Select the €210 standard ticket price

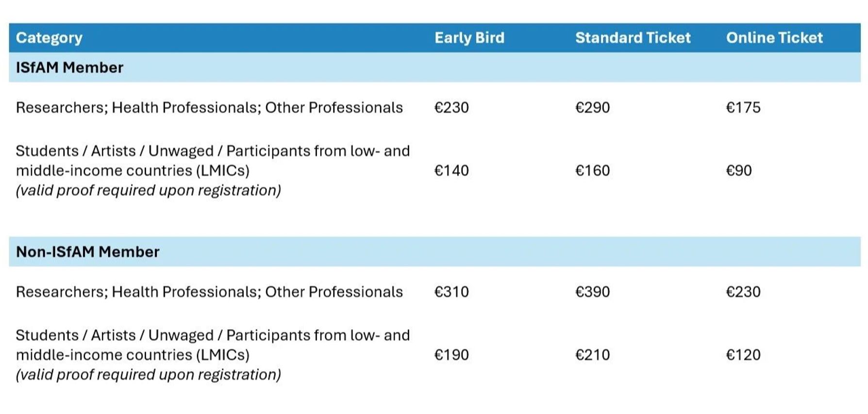coord(592,355)
